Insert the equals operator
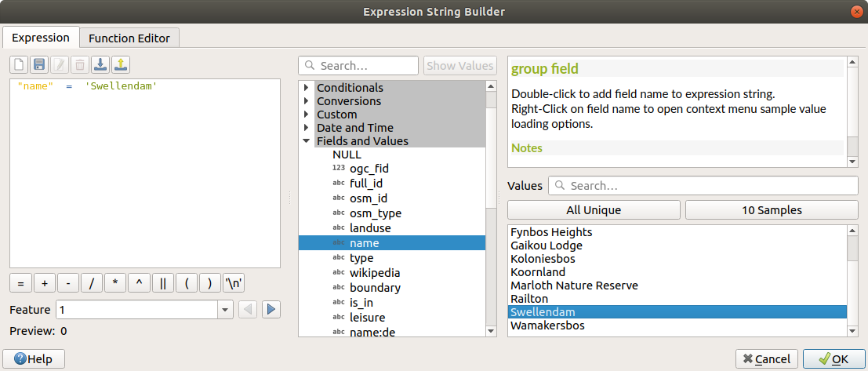This screenshot has height=371, width=868. point(20,284)
